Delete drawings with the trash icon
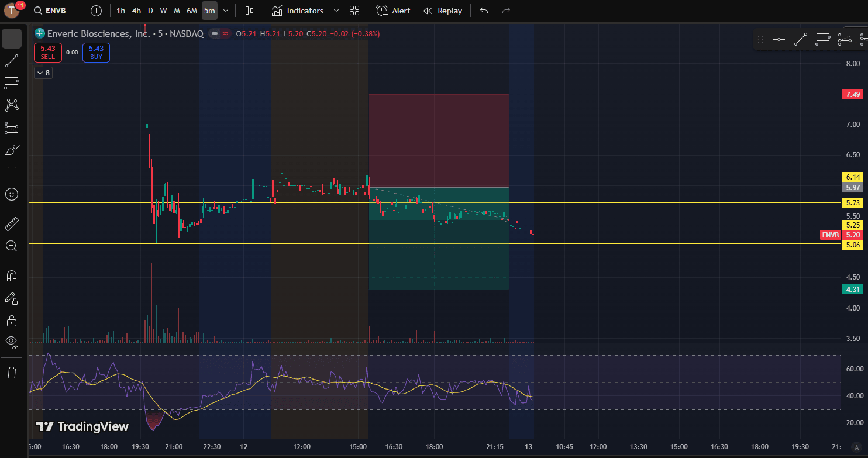The height and width of the screenshot is (458, 868). coord(12,373)
